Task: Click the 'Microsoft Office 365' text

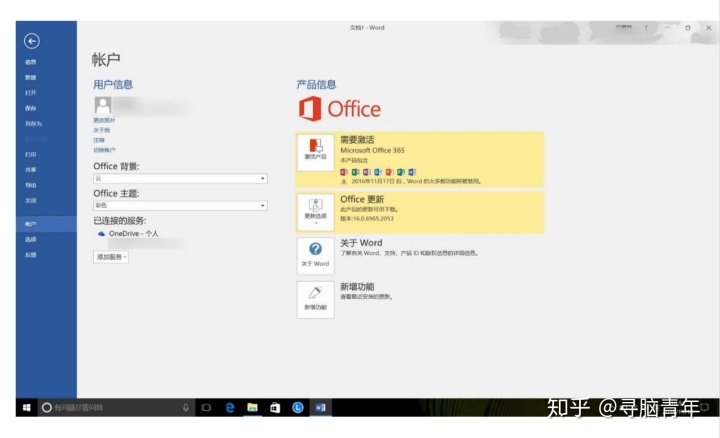Action: point(372,150)
